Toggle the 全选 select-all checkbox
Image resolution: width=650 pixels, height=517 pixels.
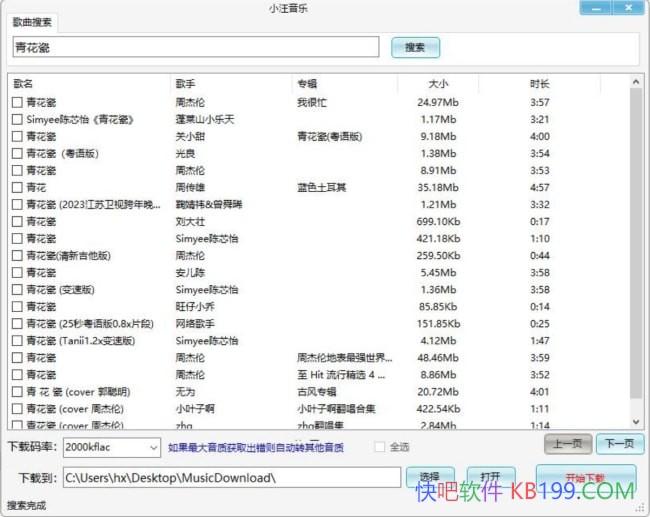(380, 447)
